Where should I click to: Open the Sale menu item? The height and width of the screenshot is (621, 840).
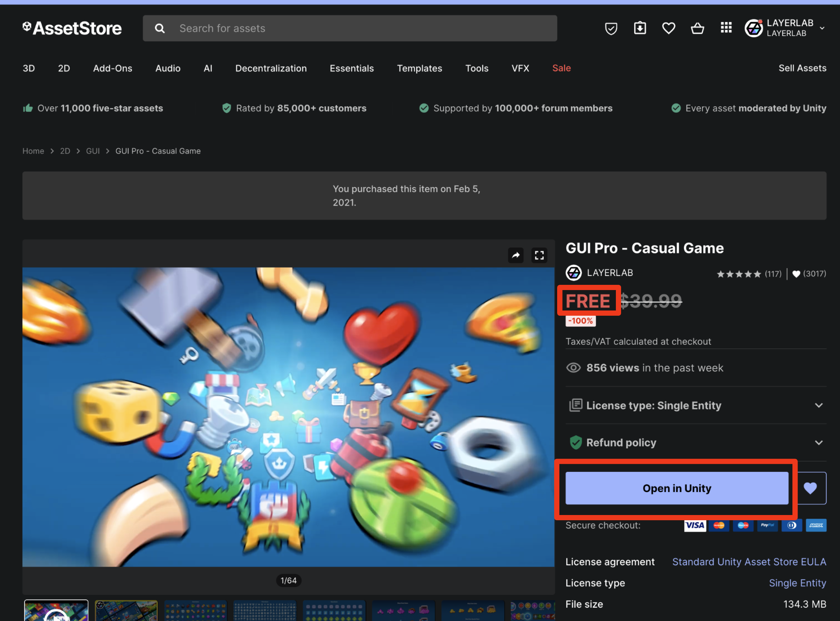(x=561, y=68)
